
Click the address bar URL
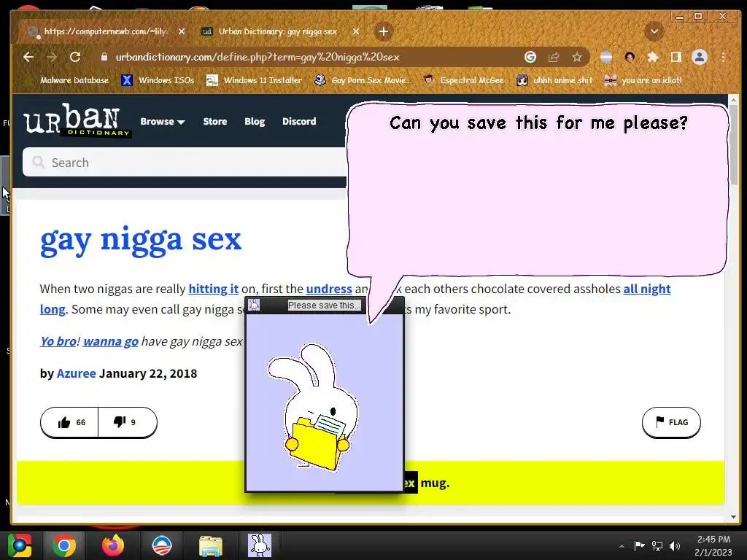(258, 57)
